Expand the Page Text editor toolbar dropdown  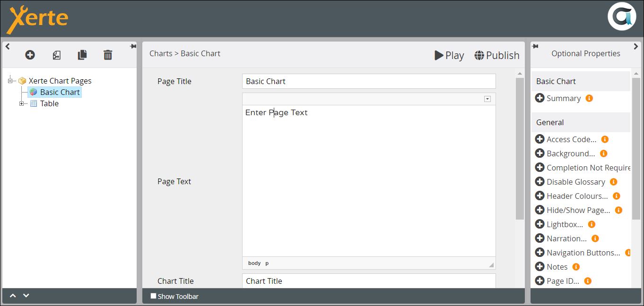[x=487, y=99]
